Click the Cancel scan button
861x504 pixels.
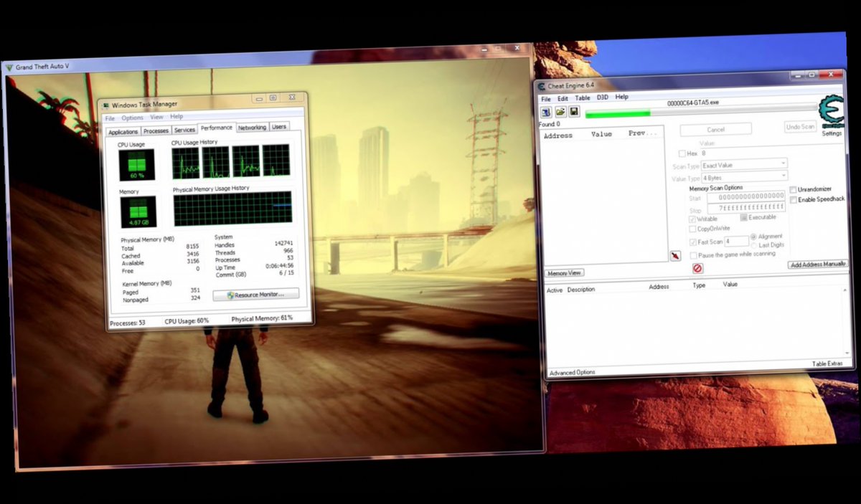[x=715, y=130]
